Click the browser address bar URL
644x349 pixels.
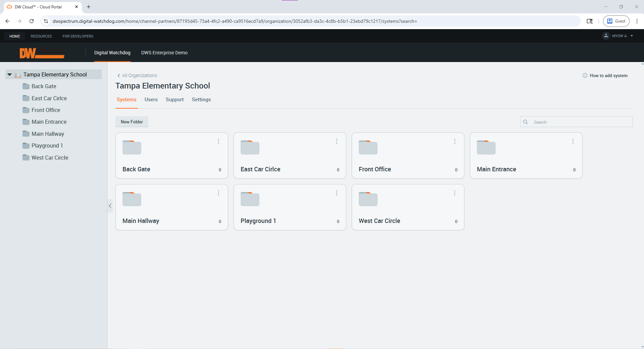pyautogui.click(x=235, y=21)
